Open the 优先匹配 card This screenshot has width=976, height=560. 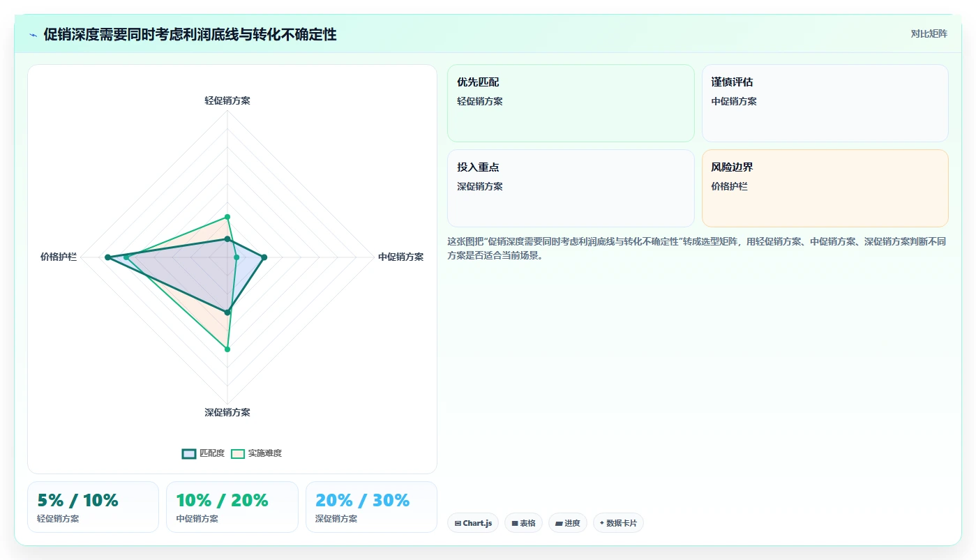pyautogui.click(x=571, y=103)
